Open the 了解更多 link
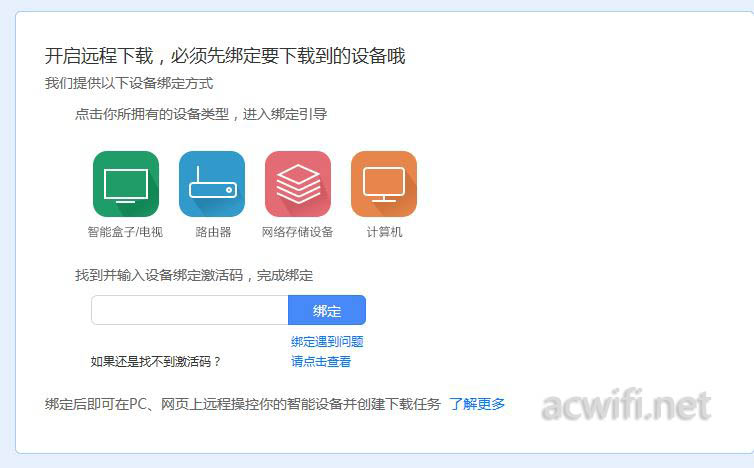 [477, 404]
